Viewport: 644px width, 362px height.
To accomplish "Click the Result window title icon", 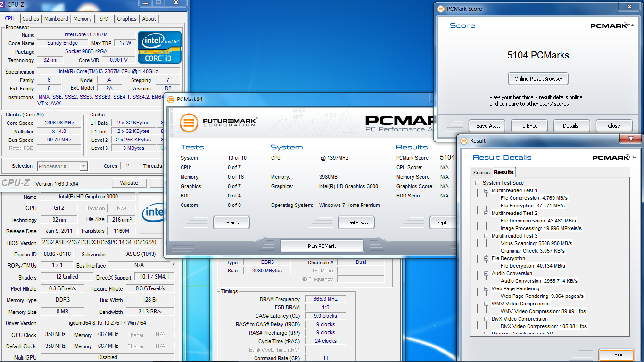I will (x=464, y=140).
